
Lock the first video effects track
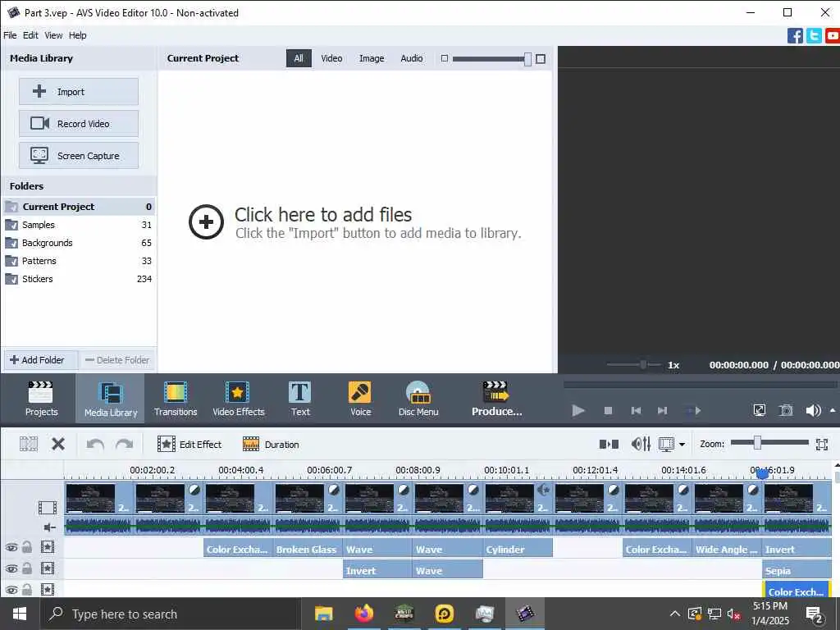(27, 547)
